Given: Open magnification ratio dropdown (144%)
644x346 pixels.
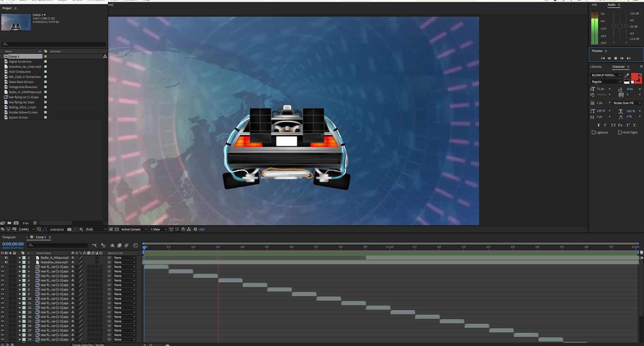Looking at the screenshot, I should point(26,229).
